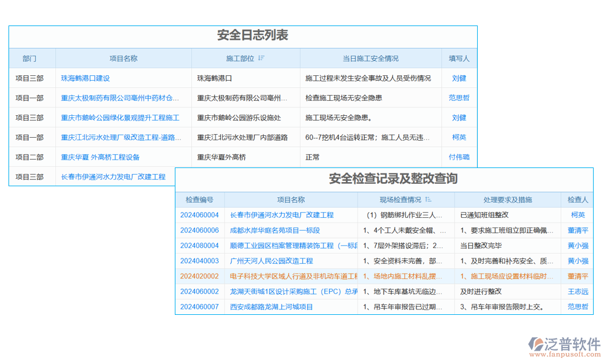607x364 pixels.
Task: Open inspection record 2024060004
Action: pyautogui.click(x=199, y=214)
